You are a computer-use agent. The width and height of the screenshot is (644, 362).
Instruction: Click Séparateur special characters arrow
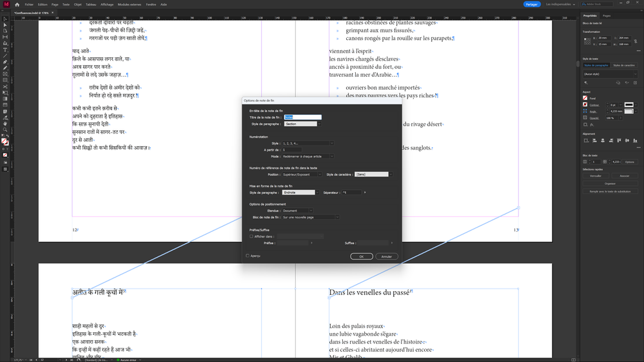click(365, 193)
